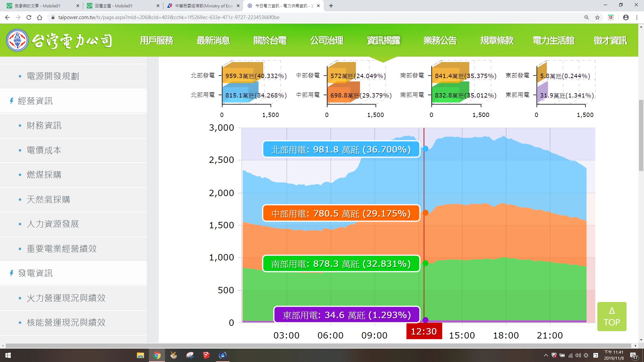Open Chrome three-dot menu
Image resolution: width=644 pixels, height=362 pixels.
(x=637, y=17)
